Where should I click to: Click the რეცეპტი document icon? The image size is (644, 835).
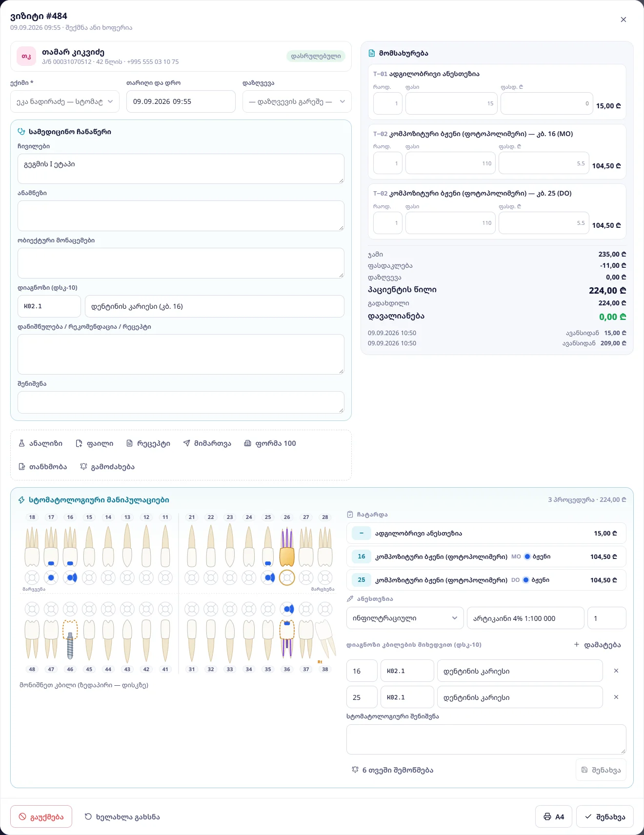[129, 443]
